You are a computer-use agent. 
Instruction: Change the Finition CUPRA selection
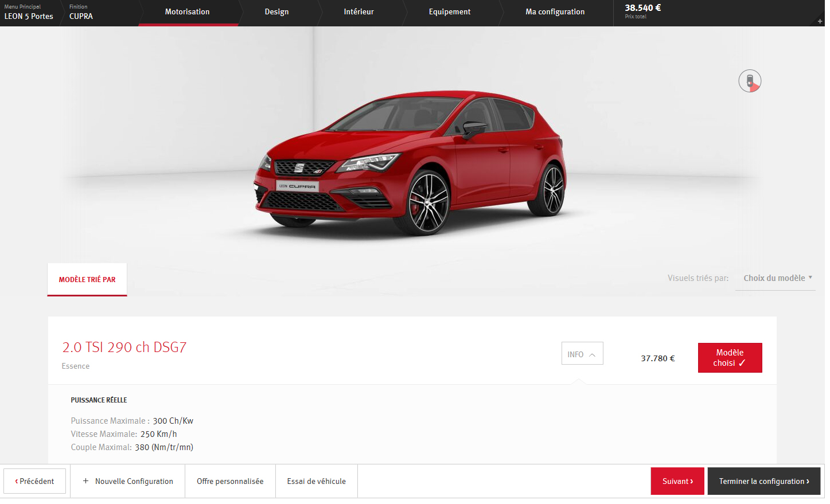81,12
